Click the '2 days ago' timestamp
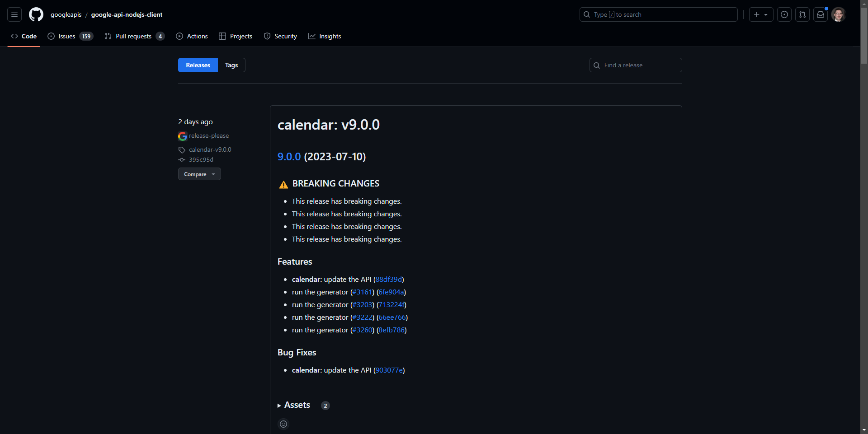The height and width of the screenshot is (434, 868). coord(195,121)
